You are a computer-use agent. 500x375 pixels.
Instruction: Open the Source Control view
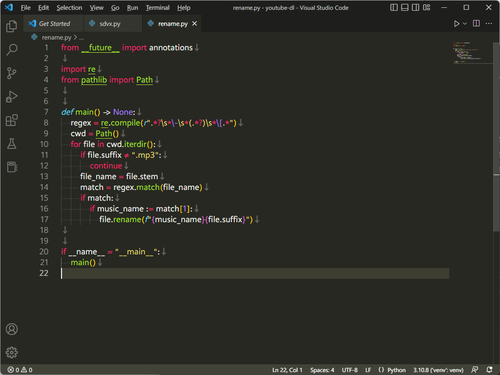pyautogui.click(x=12, y=73)
